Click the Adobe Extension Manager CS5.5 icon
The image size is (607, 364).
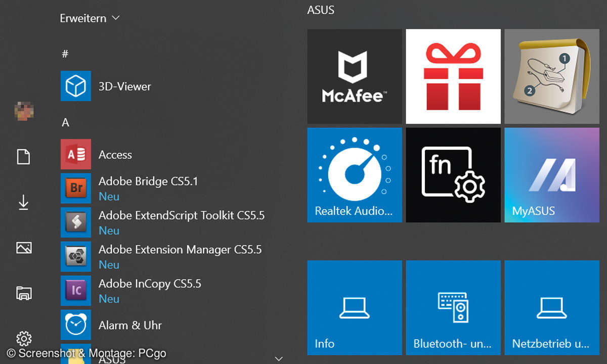click(x=76, y=257)
